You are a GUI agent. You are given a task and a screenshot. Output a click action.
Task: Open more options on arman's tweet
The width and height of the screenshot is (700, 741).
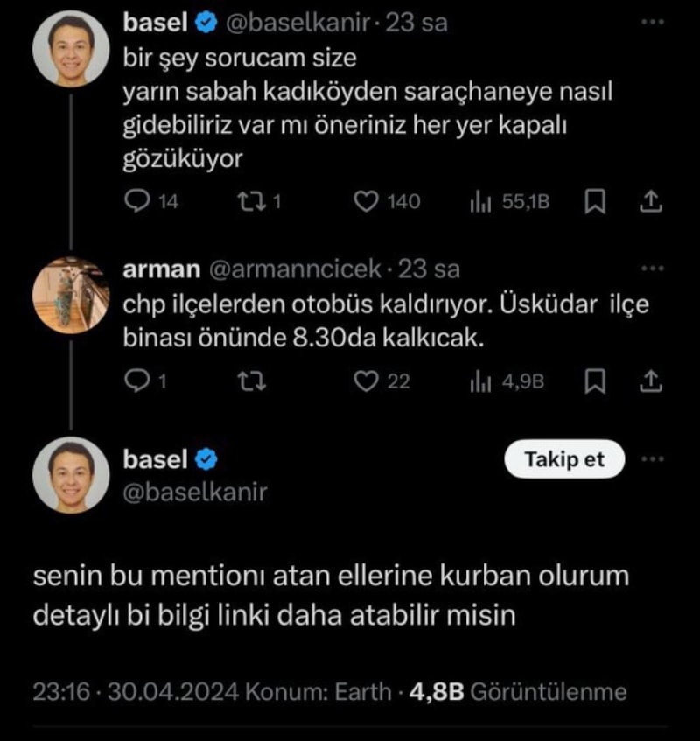[x=653, y=269]
